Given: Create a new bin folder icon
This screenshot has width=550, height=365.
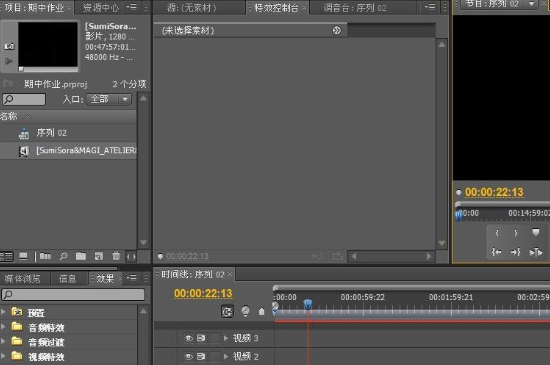Looking at the screenshot, I should point(81,257).
